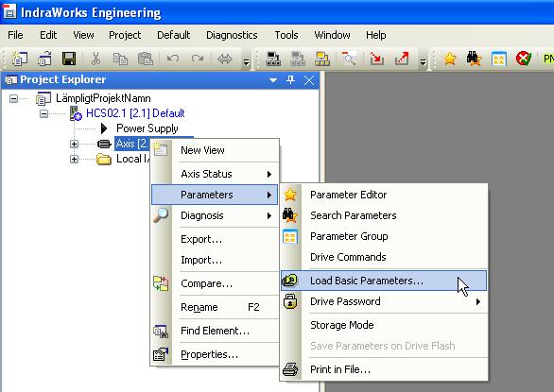Open the File menu
Viewport: 554px width, 392px height.
pyautogui.click(x=15, y=35)
